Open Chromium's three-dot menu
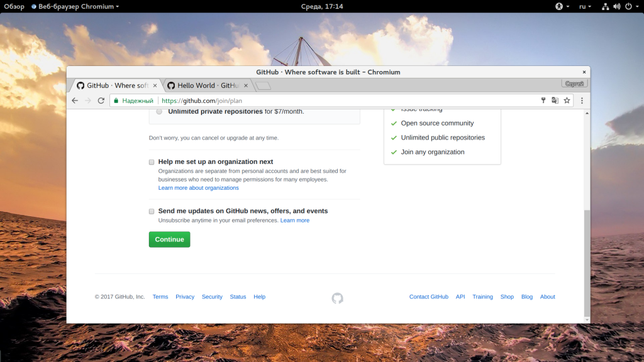 click(x=582, y=101)
